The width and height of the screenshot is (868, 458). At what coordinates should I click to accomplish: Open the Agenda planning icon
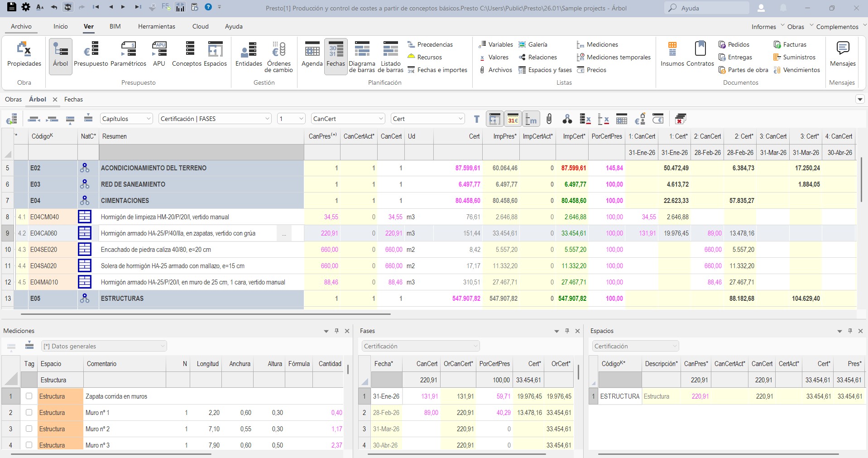tap(312, 55)
